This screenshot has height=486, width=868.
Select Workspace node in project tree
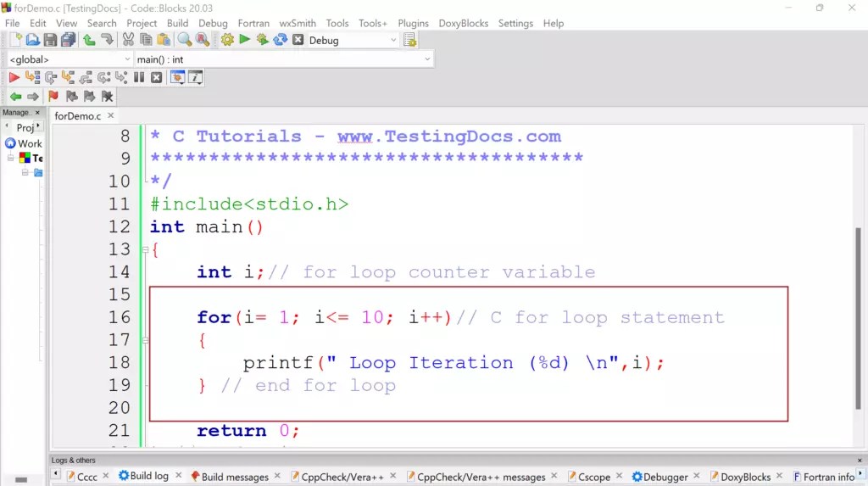[x=24, y=143]
